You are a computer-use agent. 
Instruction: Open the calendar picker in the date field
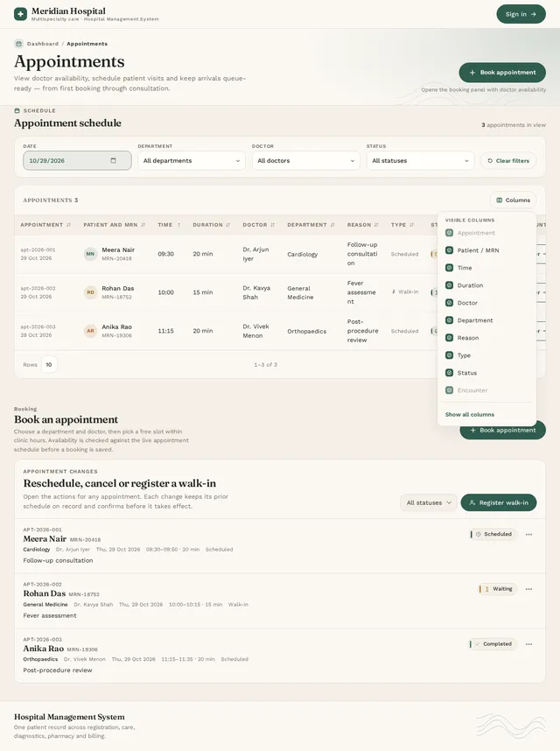pos(114,160)
